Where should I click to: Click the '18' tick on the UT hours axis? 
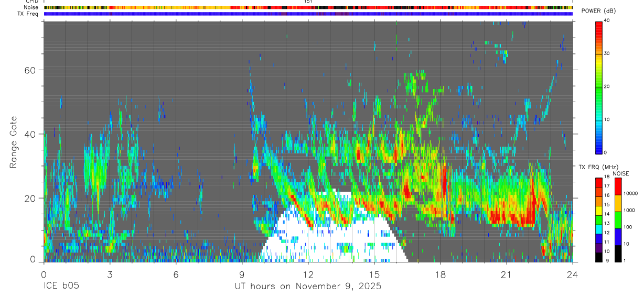pyautogui.click(x=441, y=274)
